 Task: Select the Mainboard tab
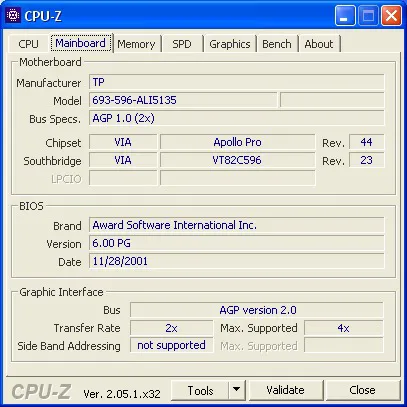click(x=81, y=43)
